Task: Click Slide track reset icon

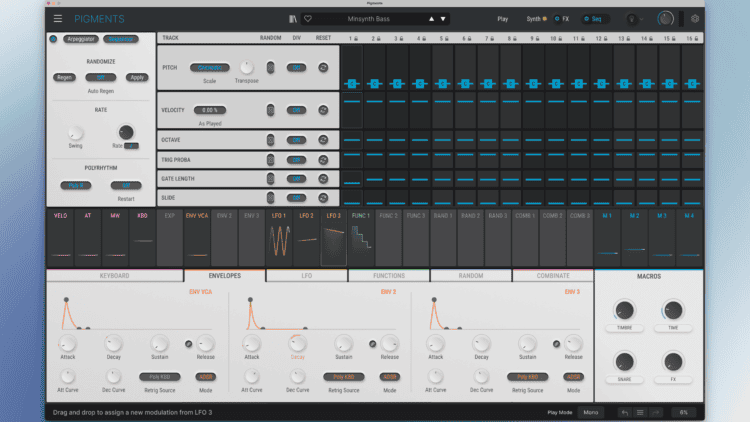Action: pyautogui.click(x=323, y=198)
